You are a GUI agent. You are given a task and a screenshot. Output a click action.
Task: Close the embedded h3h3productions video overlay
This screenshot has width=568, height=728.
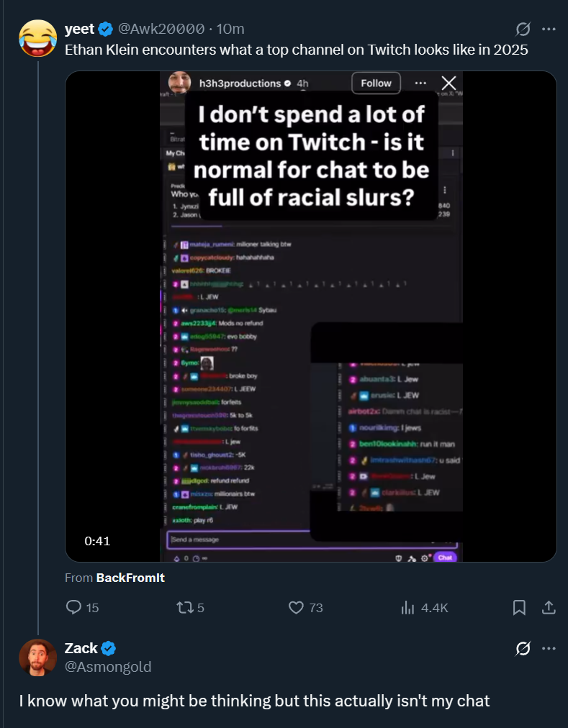[448, 83]
